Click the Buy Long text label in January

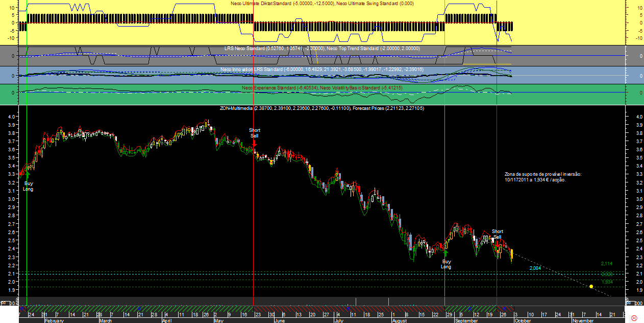[x=29, y=186]
